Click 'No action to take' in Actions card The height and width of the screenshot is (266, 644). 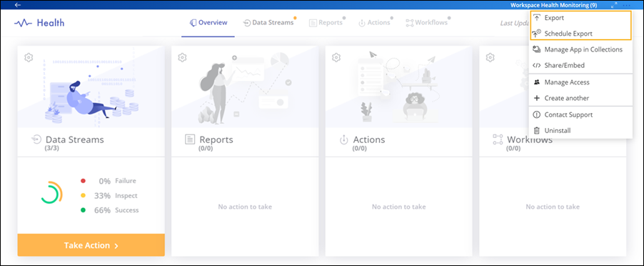point(399,207)
